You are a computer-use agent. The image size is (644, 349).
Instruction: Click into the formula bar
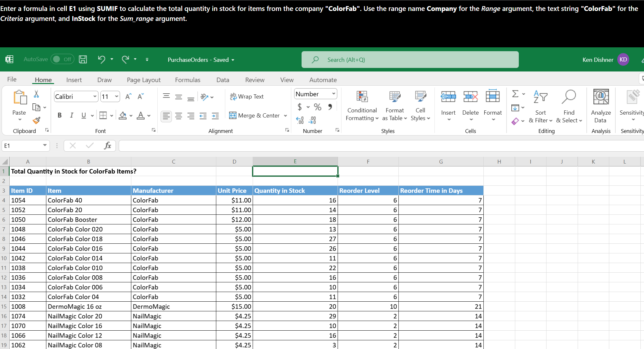381,146
